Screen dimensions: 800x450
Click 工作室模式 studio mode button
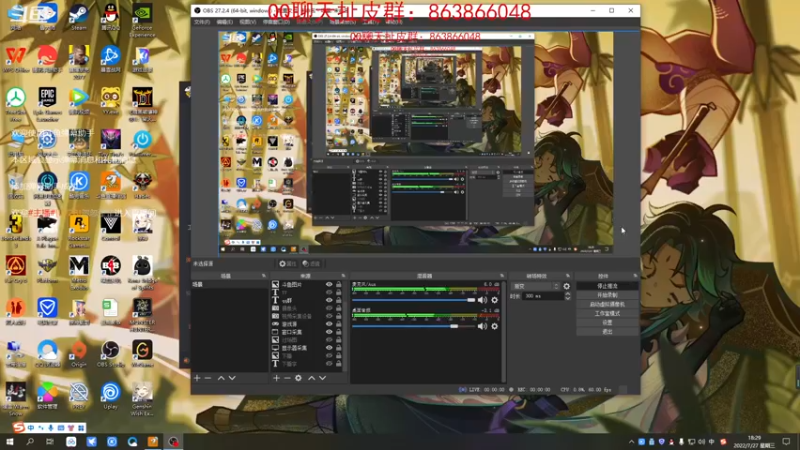pyautogui.click(x=607, y=314)
